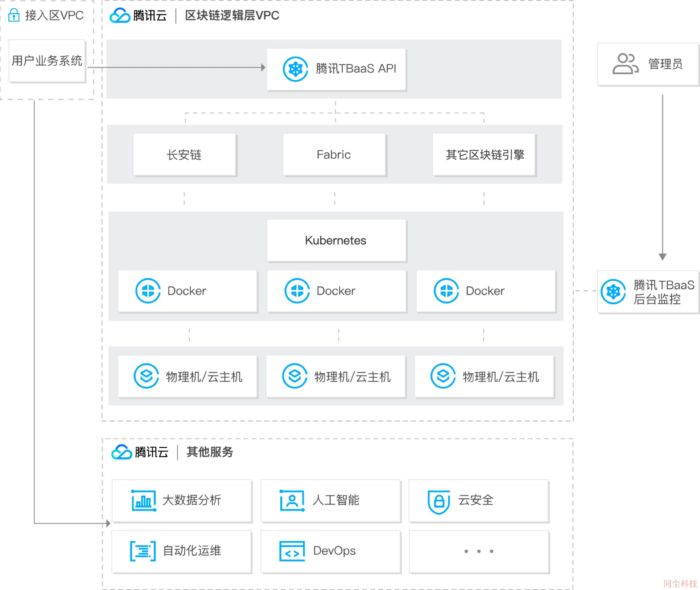700x590 pixels.
Task: Click the 人工智能 label
Action: pos(336,500)
